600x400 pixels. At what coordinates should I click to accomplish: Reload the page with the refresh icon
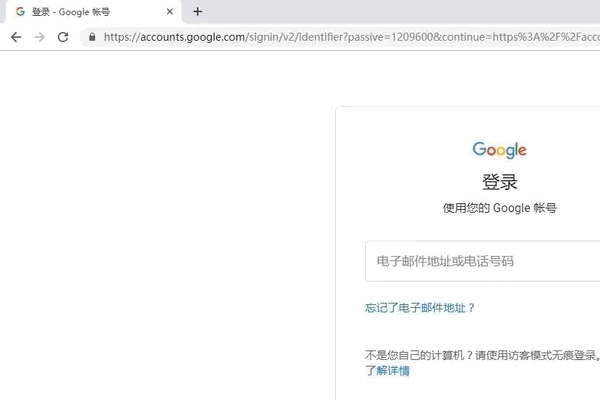click(63, 37)
